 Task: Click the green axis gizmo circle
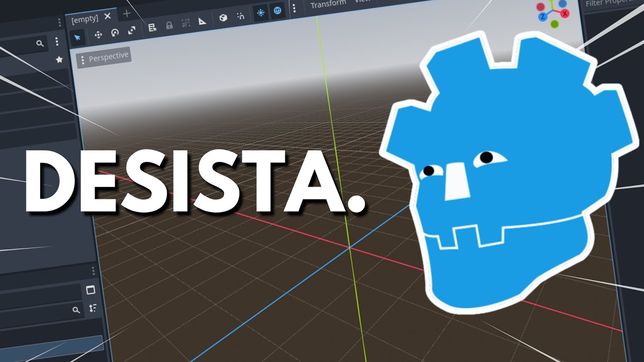tap(554, 24)
